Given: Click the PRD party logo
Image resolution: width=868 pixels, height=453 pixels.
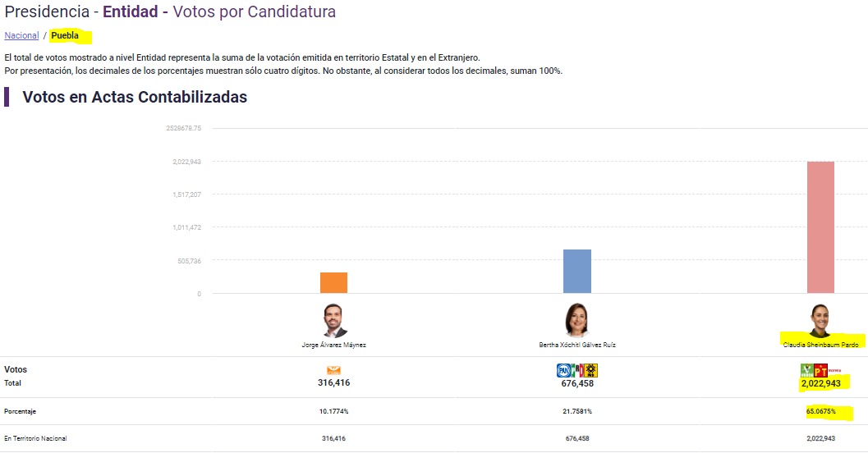Looking at the screenshot, I should click(x=590, y=371).
